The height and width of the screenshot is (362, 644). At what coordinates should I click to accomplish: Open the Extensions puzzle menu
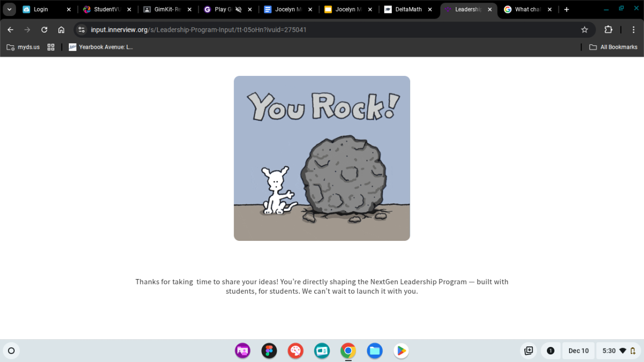608,30
